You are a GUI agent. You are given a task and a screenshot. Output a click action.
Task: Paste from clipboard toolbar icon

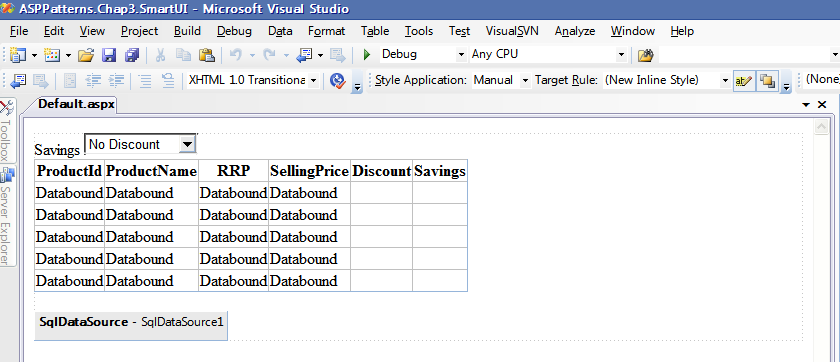207,55
